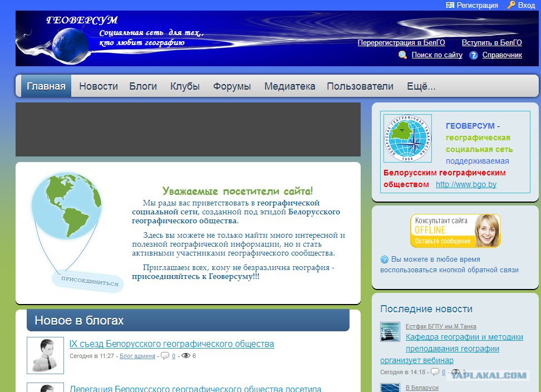The image size is (541, 392).
Task: Click the Консультант сайта OFFLINE banner
Action: (x=455, y=231)
